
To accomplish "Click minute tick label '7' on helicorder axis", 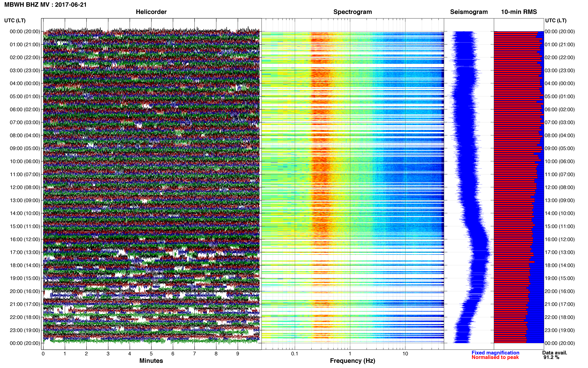I will [195, 354].
